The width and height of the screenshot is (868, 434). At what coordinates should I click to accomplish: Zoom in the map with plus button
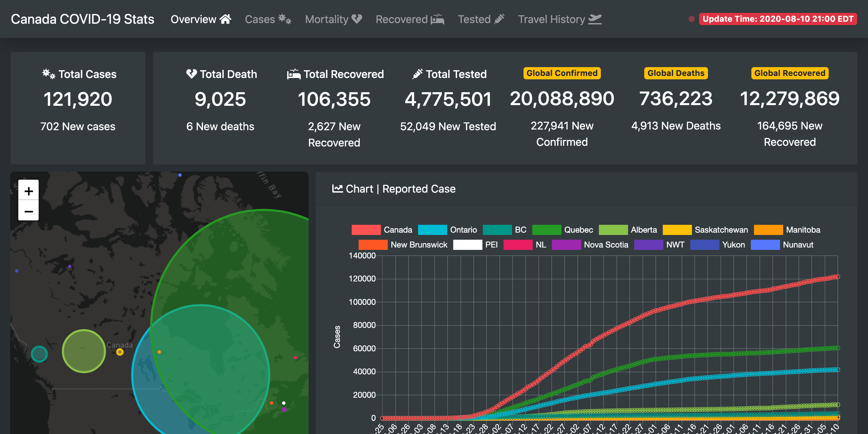[28, 191]
